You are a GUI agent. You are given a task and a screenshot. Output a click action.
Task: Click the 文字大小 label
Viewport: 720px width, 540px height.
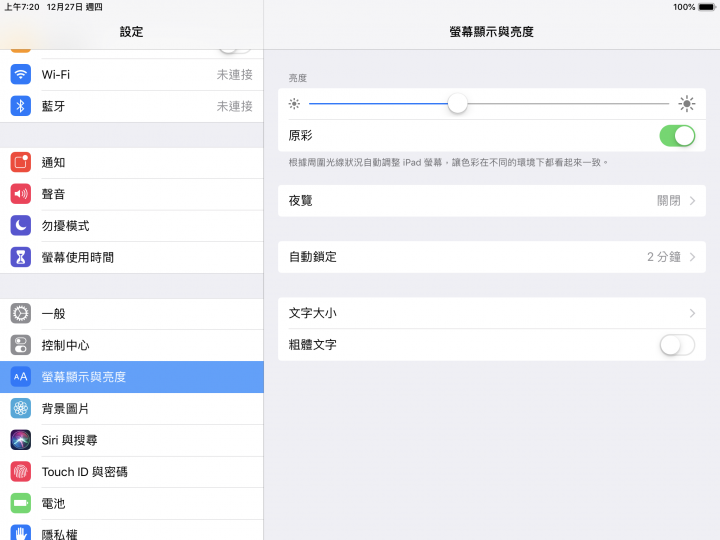(x=313, y=313)
